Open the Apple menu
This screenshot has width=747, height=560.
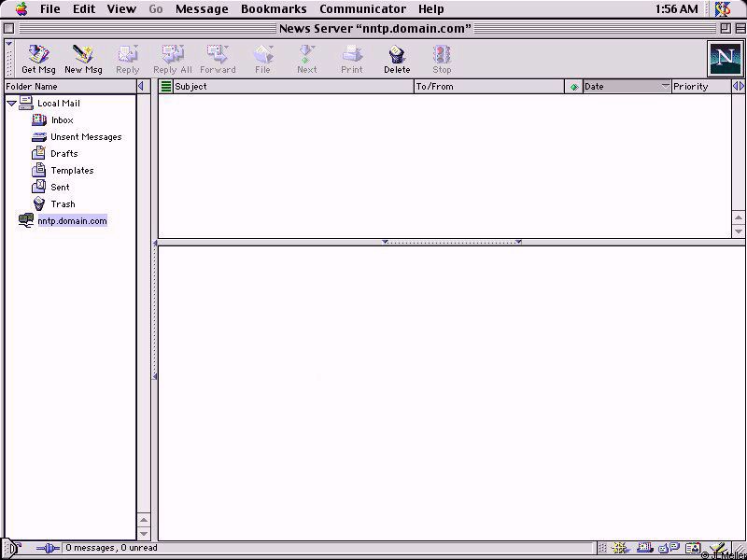(21, 9)
